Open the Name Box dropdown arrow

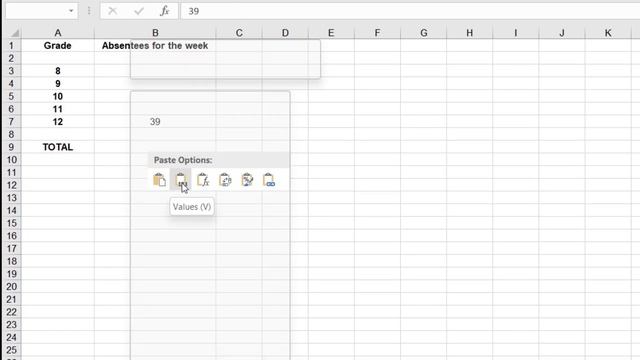[x=71, y=11]
